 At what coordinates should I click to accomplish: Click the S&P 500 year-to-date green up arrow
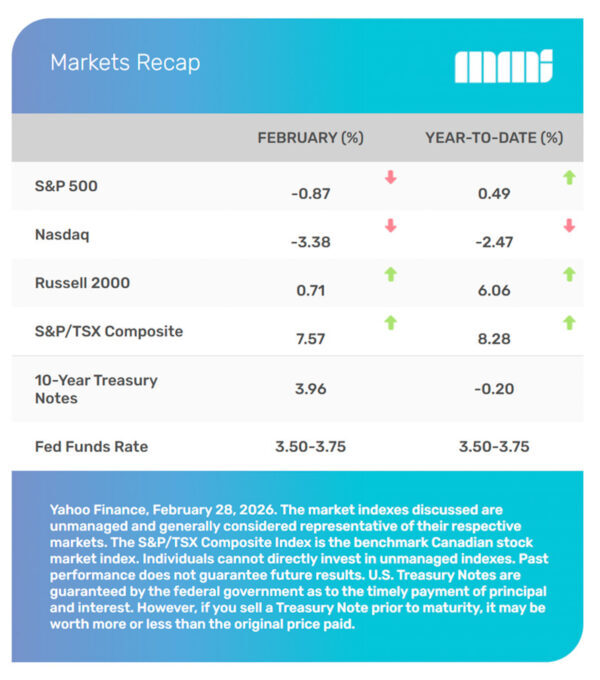[569, 178]
